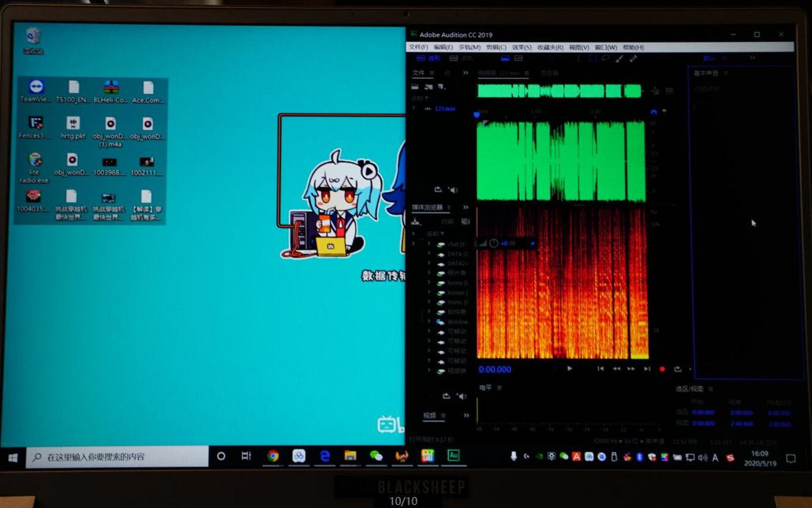Screen dimensions: 812x508
Task: Open the 多轨(M) menu
Action: click(469, 47)
